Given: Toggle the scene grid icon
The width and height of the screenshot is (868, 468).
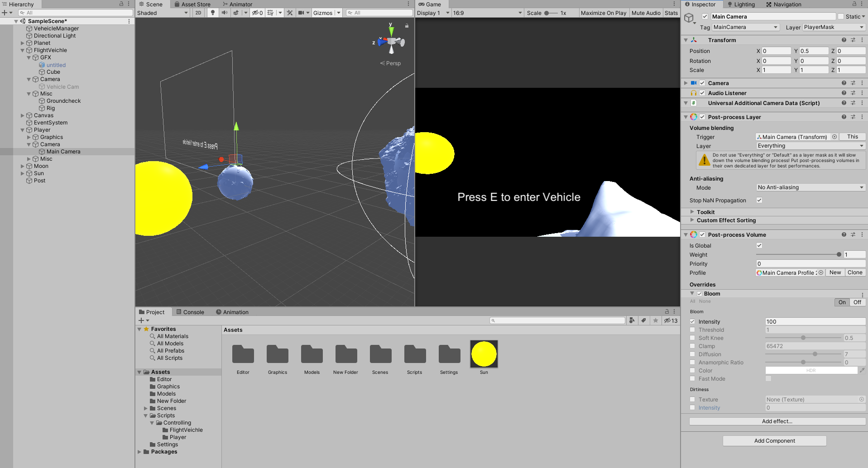Looking at the screenshot, I should [x=270, y=13].
